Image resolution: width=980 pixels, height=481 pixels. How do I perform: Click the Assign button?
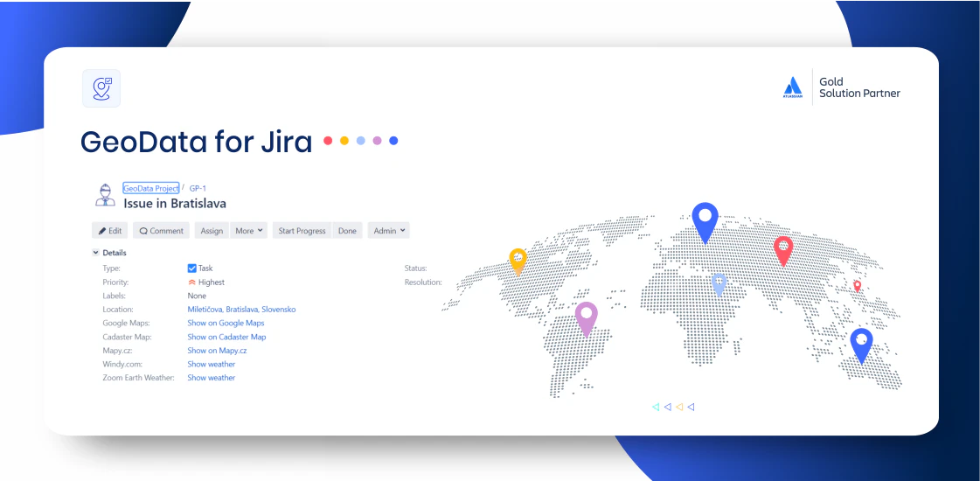212,231
